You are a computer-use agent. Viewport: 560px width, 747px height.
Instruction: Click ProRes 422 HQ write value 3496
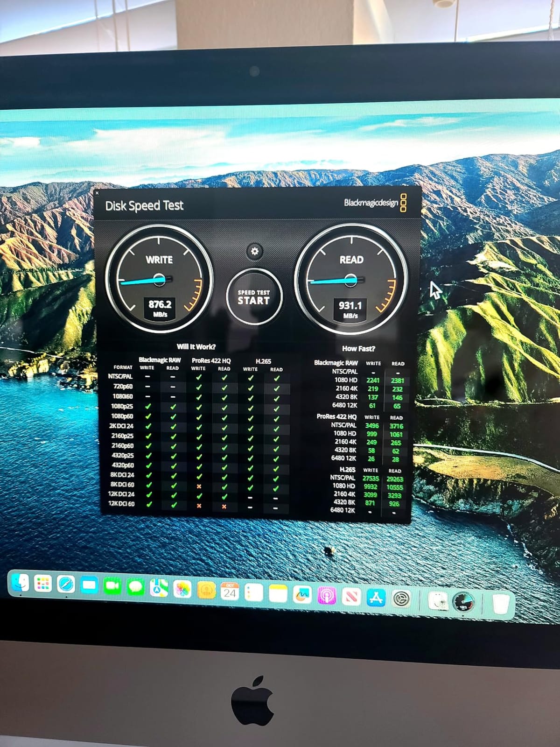372,426
